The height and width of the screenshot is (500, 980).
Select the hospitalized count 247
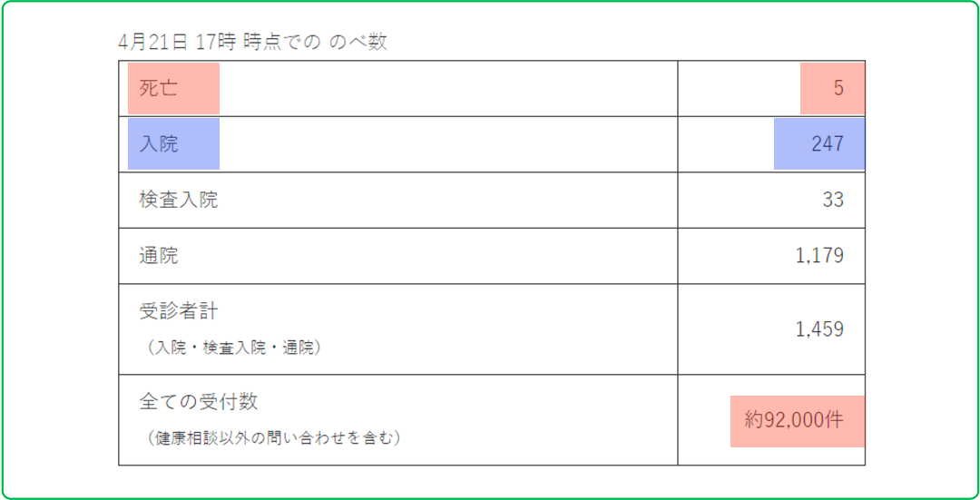tap(828, 143)
